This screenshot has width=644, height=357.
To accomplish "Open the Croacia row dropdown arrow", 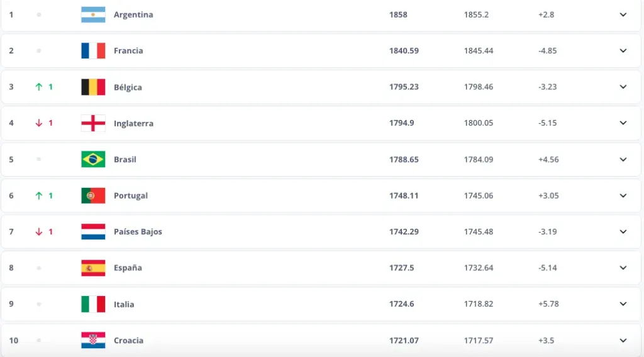I will (623, 341).
